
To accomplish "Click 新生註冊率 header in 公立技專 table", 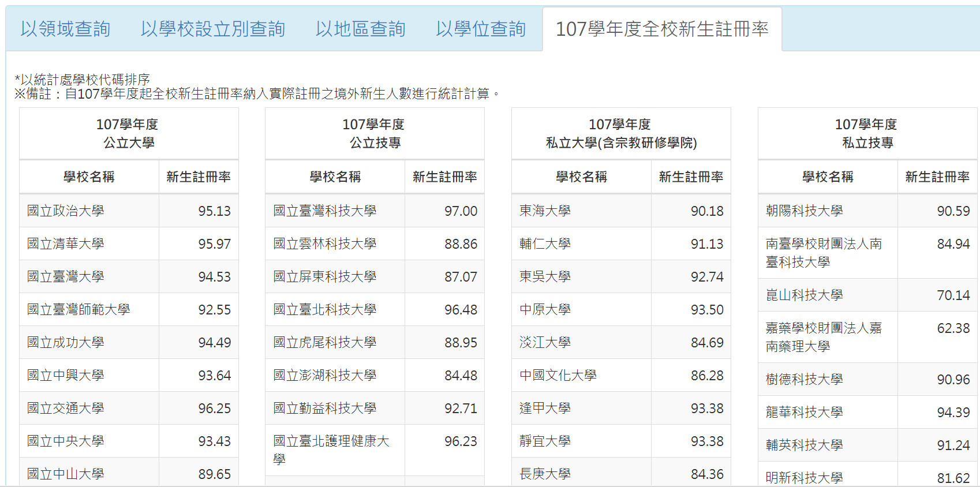I will pyautogui.click(x=445, y=177).
